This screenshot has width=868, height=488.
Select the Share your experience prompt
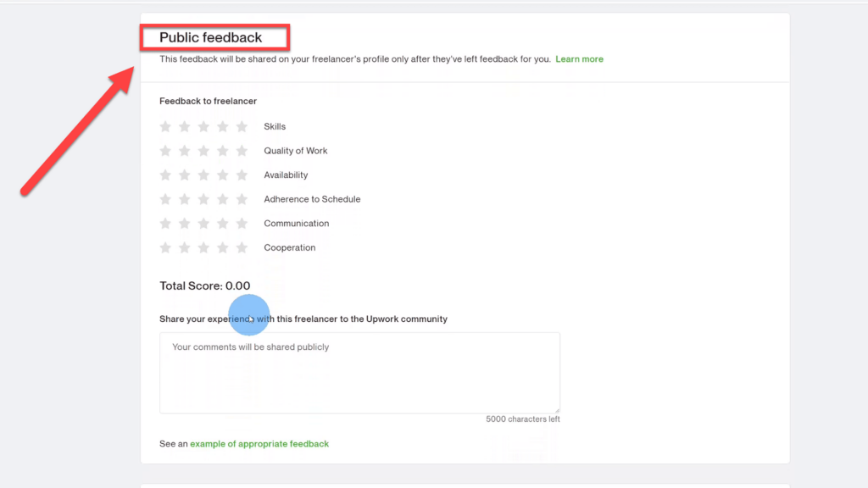click(x=303, y=319)
